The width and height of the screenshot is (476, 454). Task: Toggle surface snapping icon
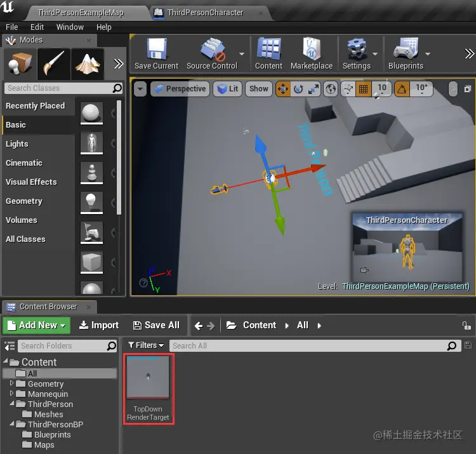point(348,90)
